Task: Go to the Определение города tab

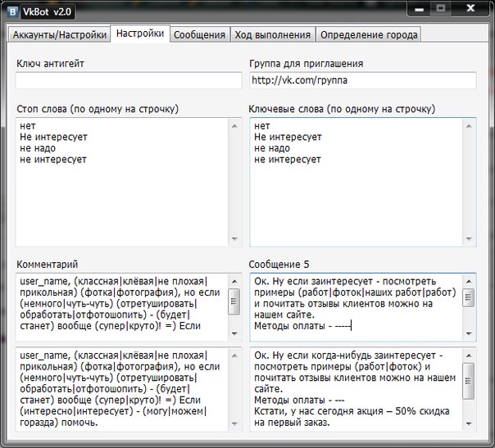Action: tap(369, 34)
